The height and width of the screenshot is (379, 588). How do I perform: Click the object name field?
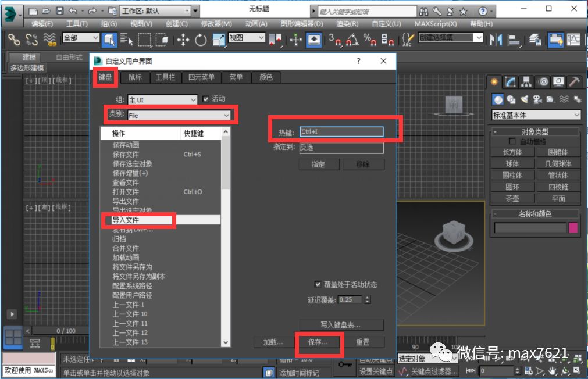click(530, 227)
